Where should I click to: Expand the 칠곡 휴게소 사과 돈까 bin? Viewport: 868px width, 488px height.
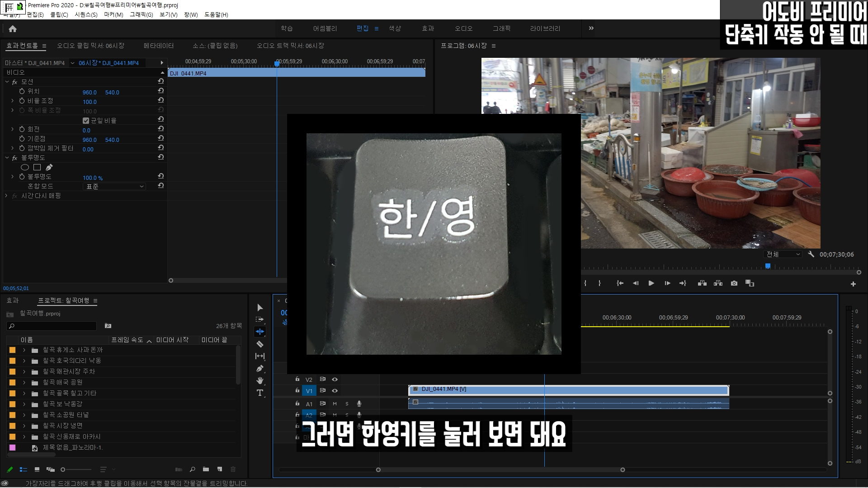pos(24,350)
